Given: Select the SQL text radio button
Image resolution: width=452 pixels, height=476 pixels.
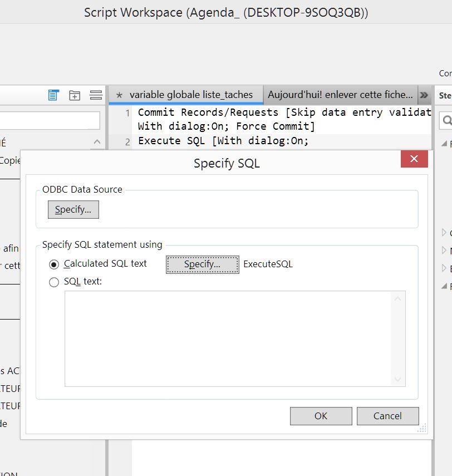Looking at the screenshot, I should point(54,282).
